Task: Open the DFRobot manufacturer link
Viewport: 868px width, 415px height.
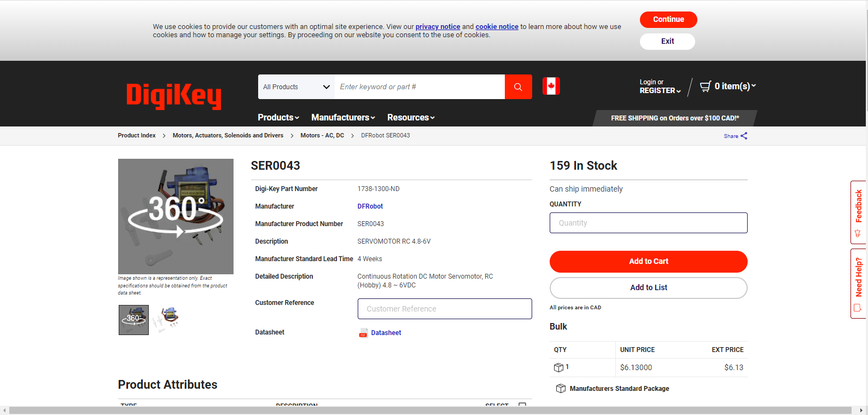Action: click(x=370, y=206)
